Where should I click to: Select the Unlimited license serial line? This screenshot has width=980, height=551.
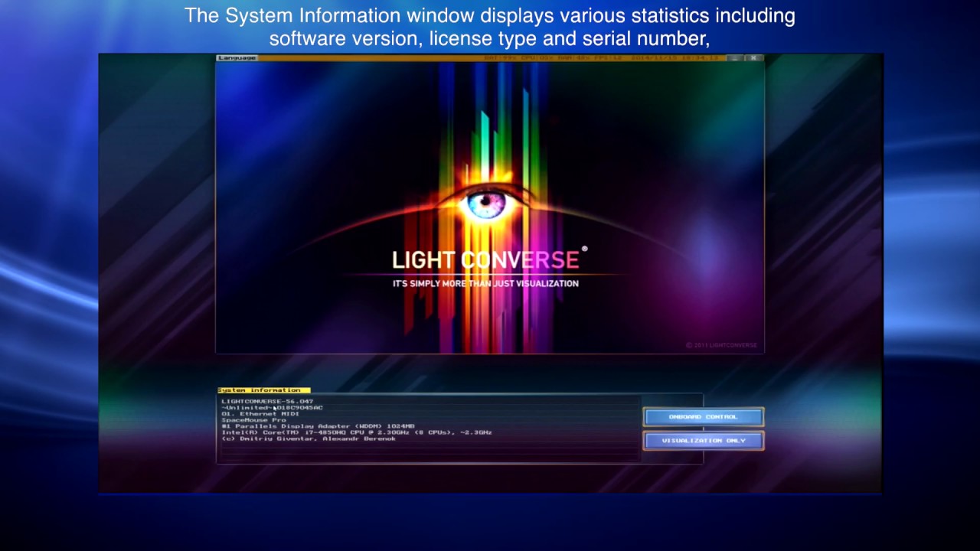tap(272, 408)
